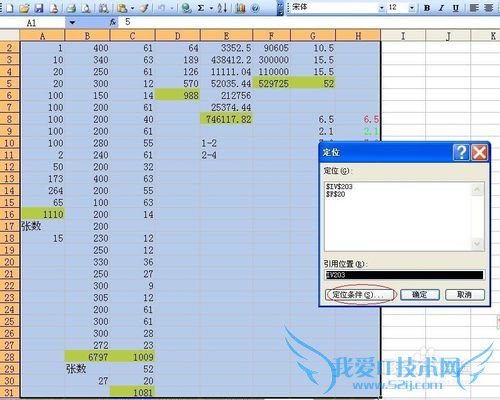This screenshot has width=500, height=400.
Task: Open the Chart Wizard icon
Action: pos(240,8)
